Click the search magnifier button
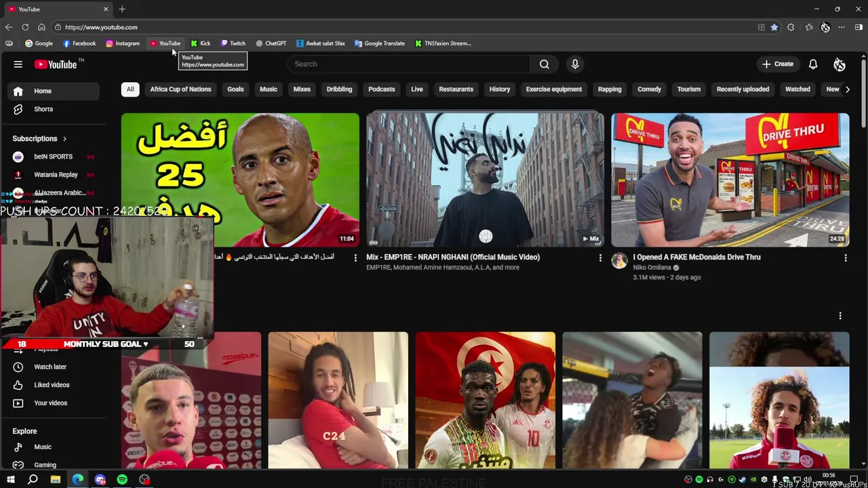 pos(544,64)
